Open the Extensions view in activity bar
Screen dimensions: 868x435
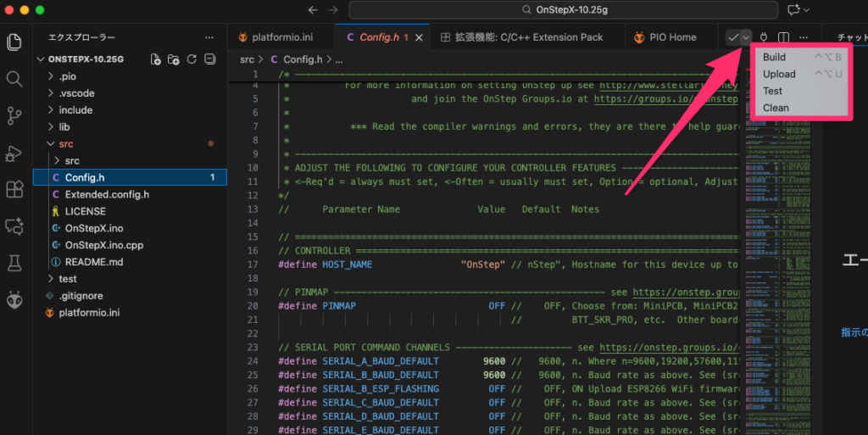(x=14, y=189)
